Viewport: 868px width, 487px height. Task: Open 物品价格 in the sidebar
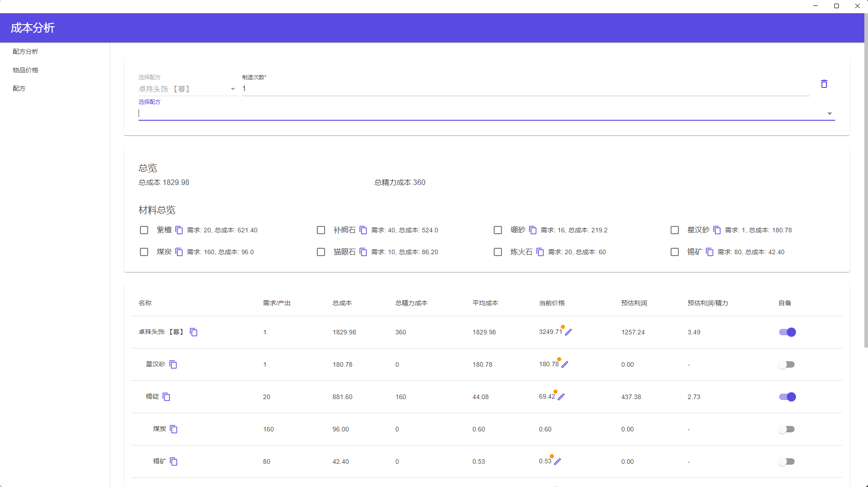click(x=26, y=70)
